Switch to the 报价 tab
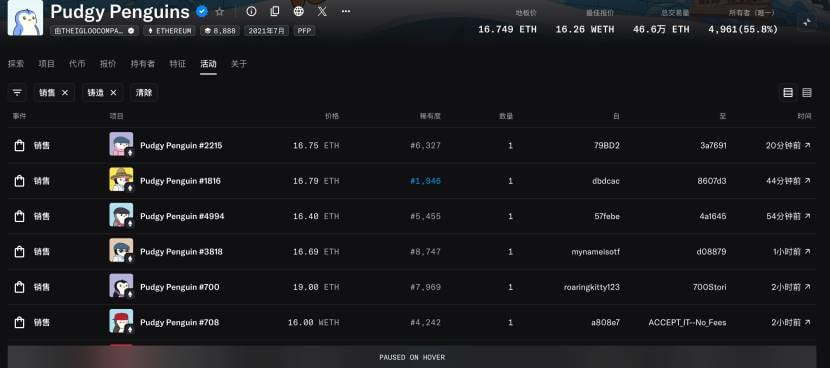This screenshot has height=368, width=830. click(108, 64)
